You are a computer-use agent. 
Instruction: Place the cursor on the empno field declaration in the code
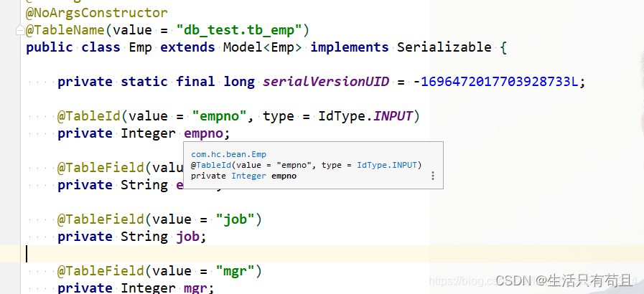tap(203, 134)
